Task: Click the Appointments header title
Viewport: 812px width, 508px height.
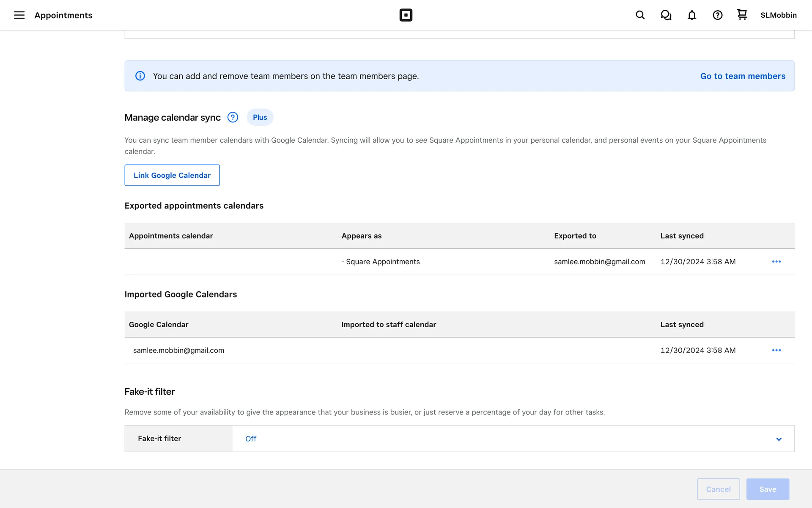Action: point(63,15)
